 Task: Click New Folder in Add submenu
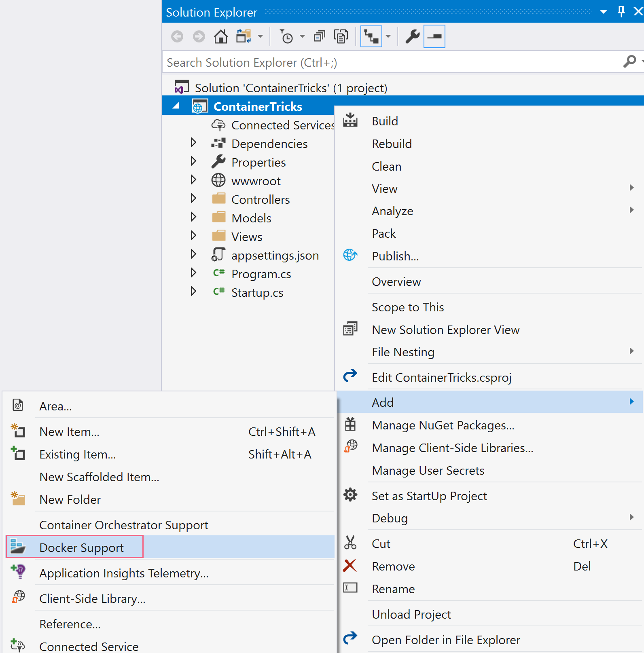170,499
